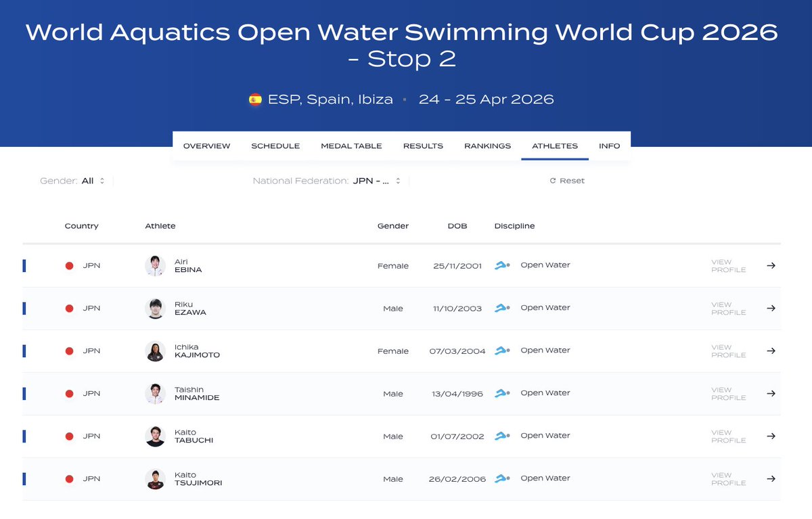Image resolution: width=812 pixels, height=519 pixels.
Task: View profile of Airi Ebina
Action: tap(728, 266)
